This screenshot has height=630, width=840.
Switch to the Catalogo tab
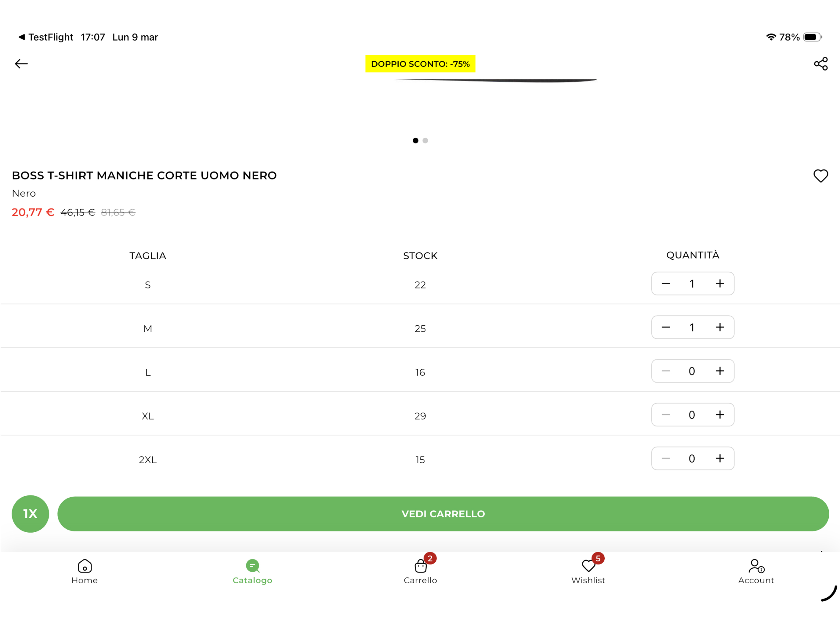252,572
